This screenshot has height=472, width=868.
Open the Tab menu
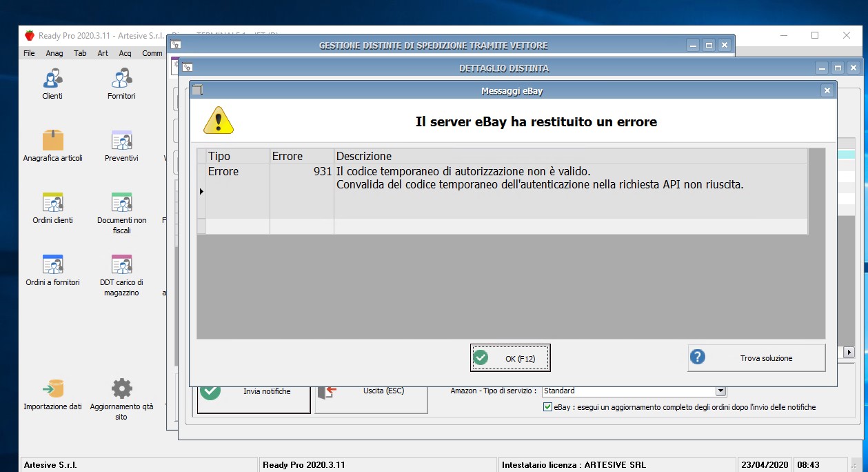coord(80,53)
